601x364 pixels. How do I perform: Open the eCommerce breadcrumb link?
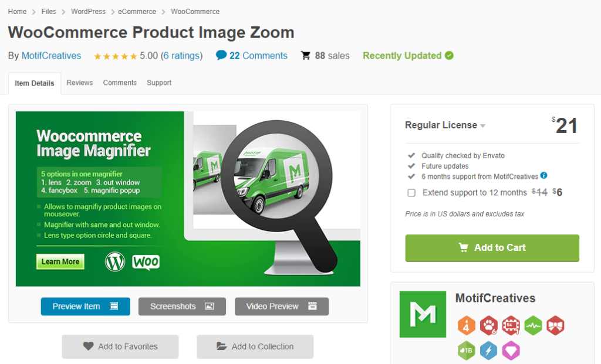137,12
